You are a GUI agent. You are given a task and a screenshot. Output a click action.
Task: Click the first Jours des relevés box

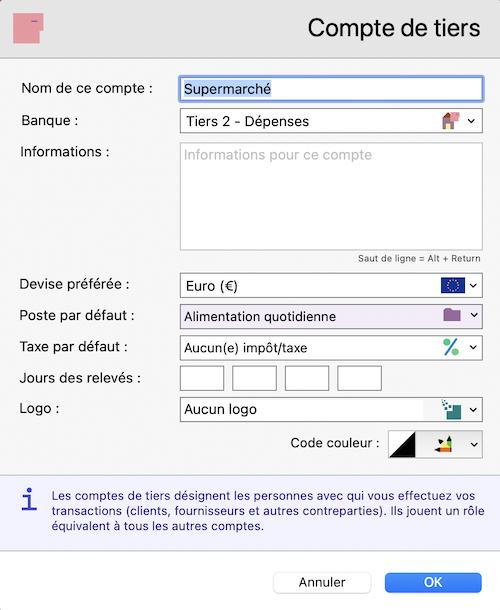coord(202,378)
